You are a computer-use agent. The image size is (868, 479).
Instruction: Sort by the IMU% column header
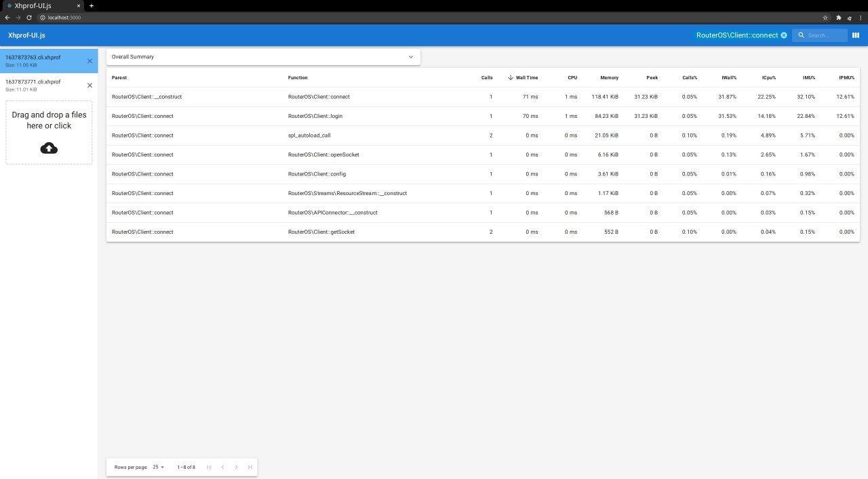pyautogui.click(x=809, y=78)
